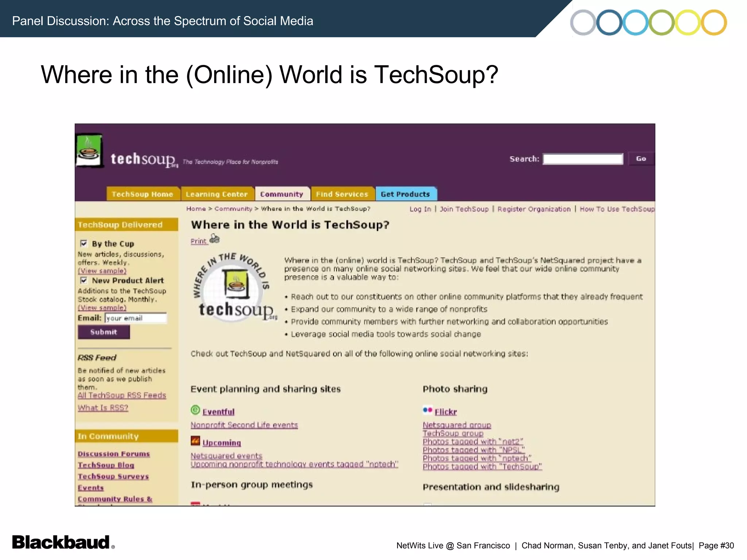The image size is (747, 560).
Task: Open the Events sidebar link
Action: point(91,488)
